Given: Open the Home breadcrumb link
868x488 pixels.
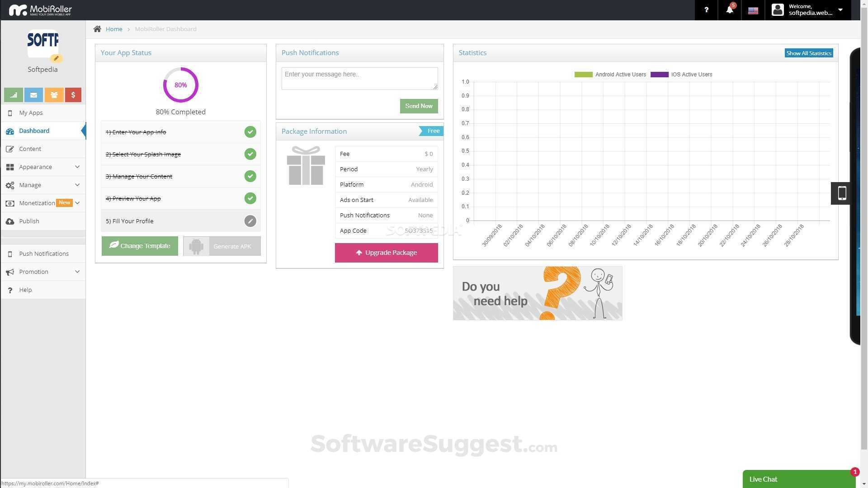Looking at the screenshot, I should tap(114, 29).
